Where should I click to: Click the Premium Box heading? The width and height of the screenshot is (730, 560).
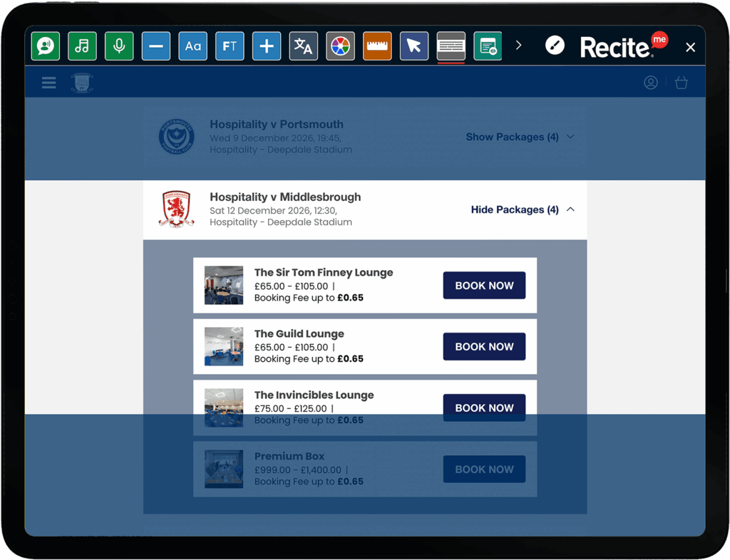click(x=289, y=456)
